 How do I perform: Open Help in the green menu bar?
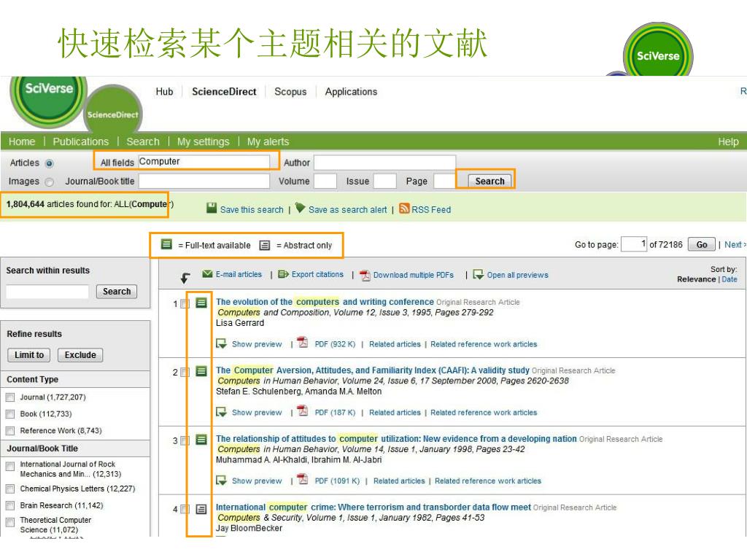click(x=729, y=141)
